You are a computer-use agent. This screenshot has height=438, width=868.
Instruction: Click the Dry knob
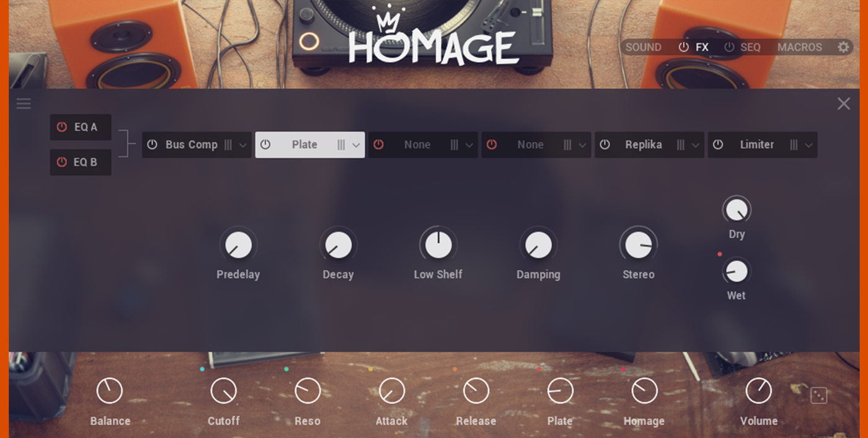point(737,210)
